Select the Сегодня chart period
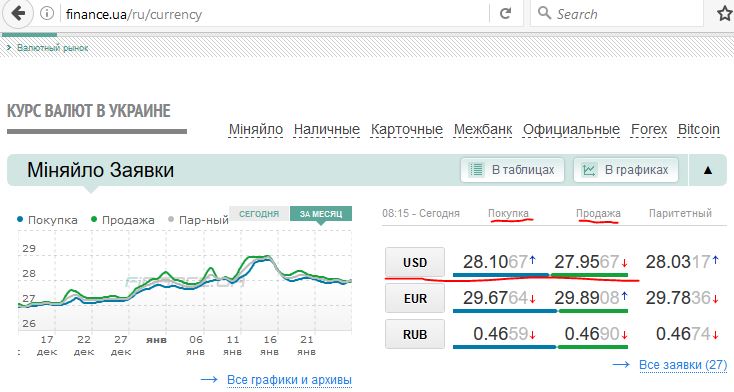The height and width of the screenshot is (392, 734). pyautogui.click(x=259, y=214)
